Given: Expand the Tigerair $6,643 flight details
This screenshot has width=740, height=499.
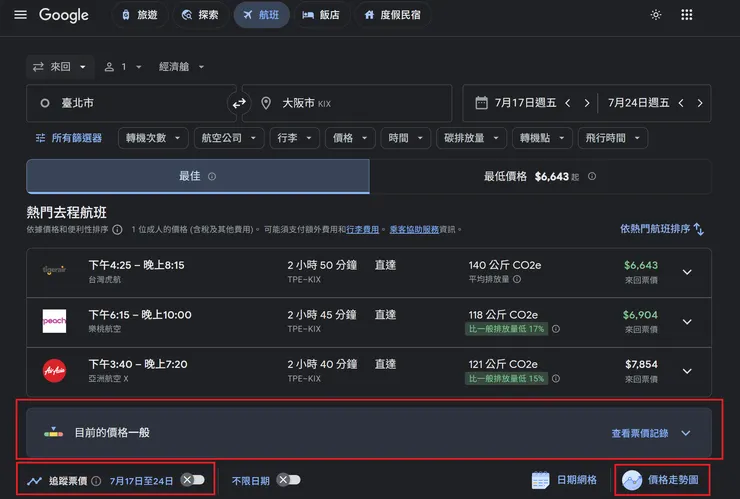Looking at the screenshot, I should pos(687,272).
